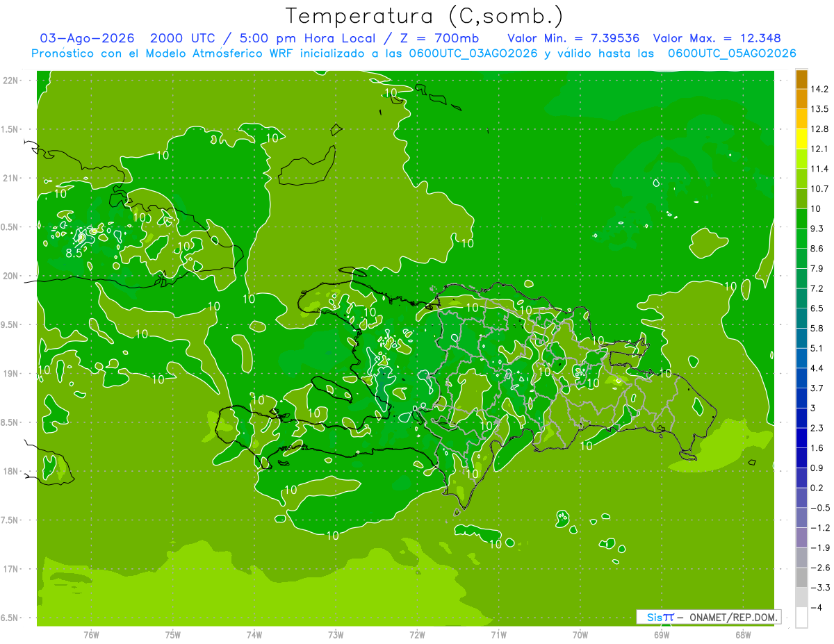This screenshot has width=834, height=644.
Task: Pick the orange swatch between 13.5 and 14.2
Action: point(801,99)
